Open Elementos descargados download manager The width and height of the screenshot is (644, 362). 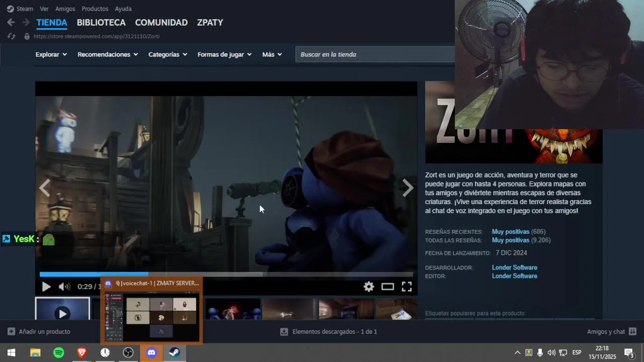coord(329,332)
